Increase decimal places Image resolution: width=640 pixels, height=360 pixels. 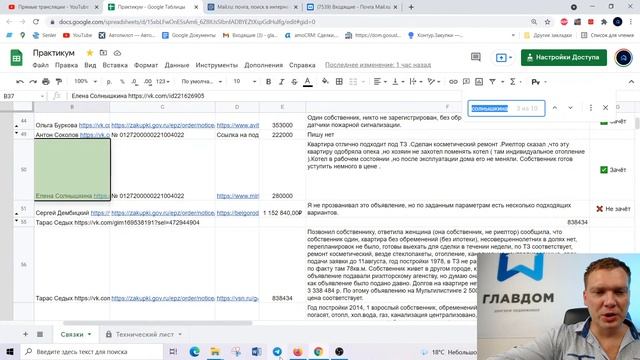pos(148,82)
